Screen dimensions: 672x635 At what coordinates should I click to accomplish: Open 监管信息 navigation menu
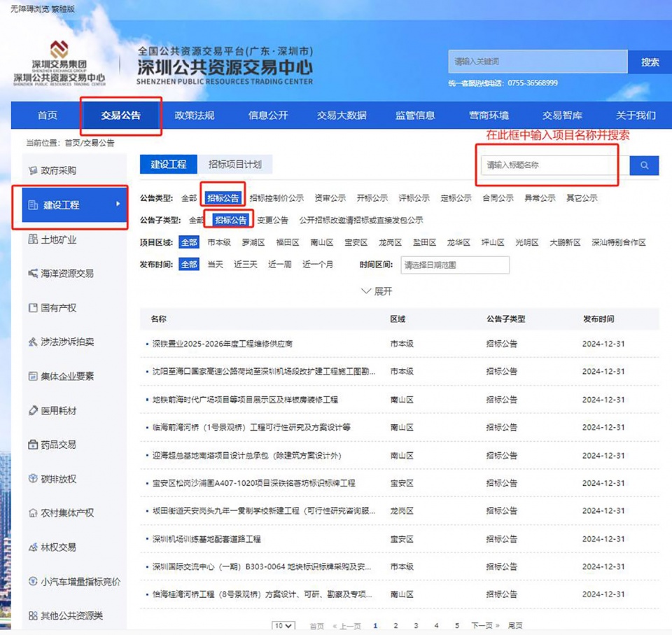[x=415, y=116]
